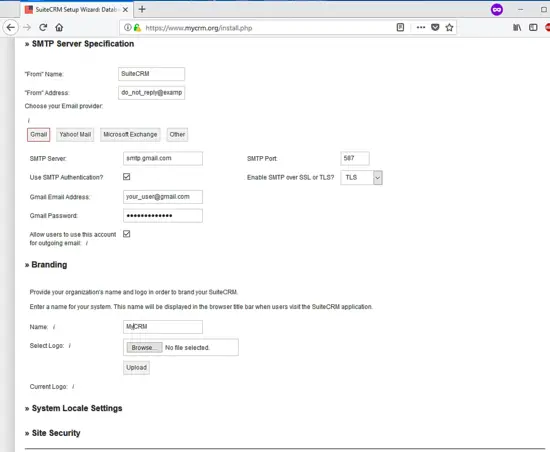The image size is (550, 452).
Task: Click info icon under Choose your Email provider
Action: point(29,121)
